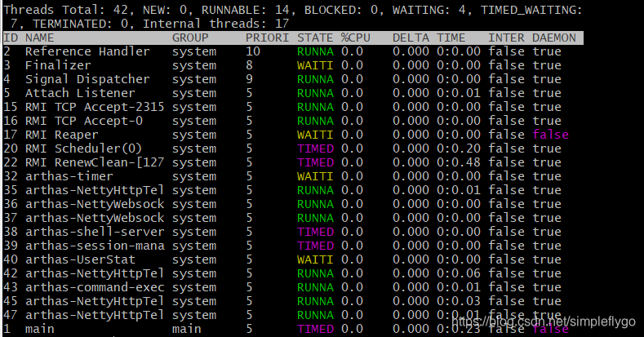Screen dimensions: 644x337
Task: Click the %CPU column header
Action: point(356,38)
